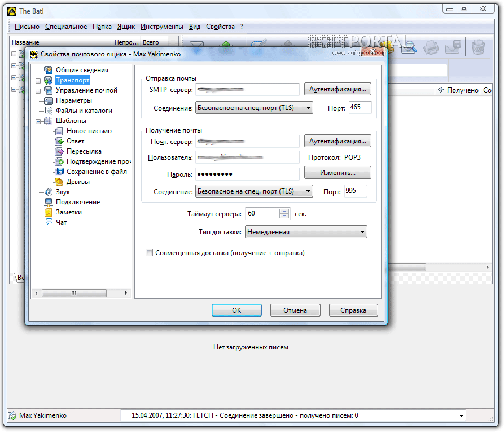Click the settings tree scroll right arrow

126,293
